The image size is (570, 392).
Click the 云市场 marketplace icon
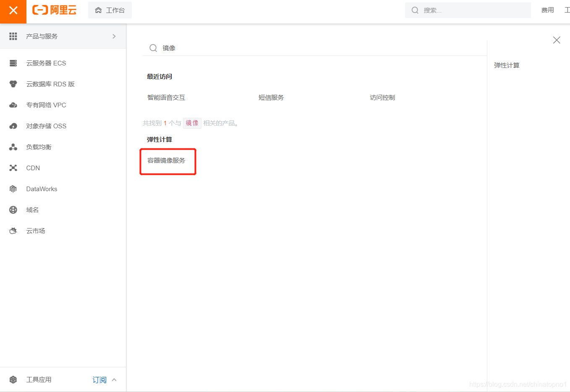tap(13, 231)
